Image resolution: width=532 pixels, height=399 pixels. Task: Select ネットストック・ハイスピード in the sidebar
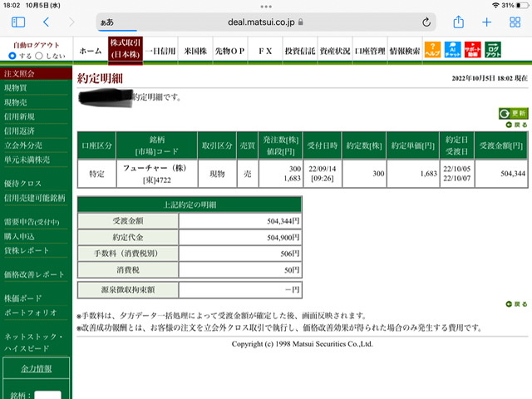[33, 342]
